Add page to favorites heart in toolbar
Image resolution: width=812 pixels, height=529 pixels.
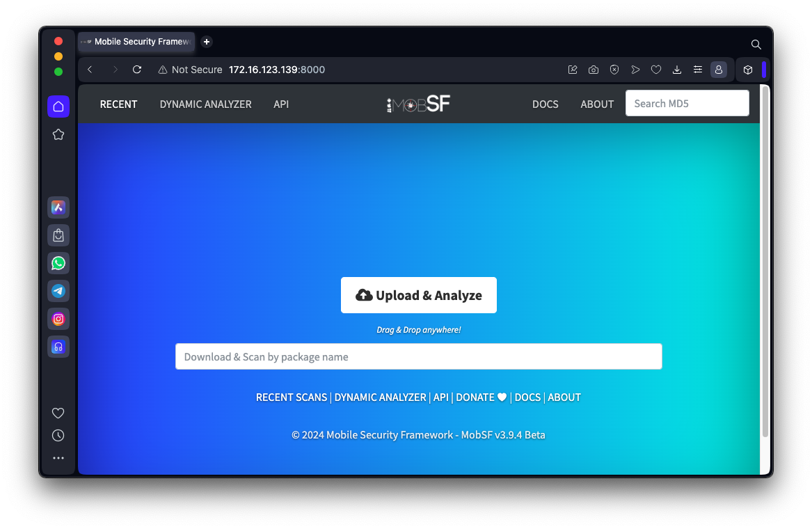656,70
